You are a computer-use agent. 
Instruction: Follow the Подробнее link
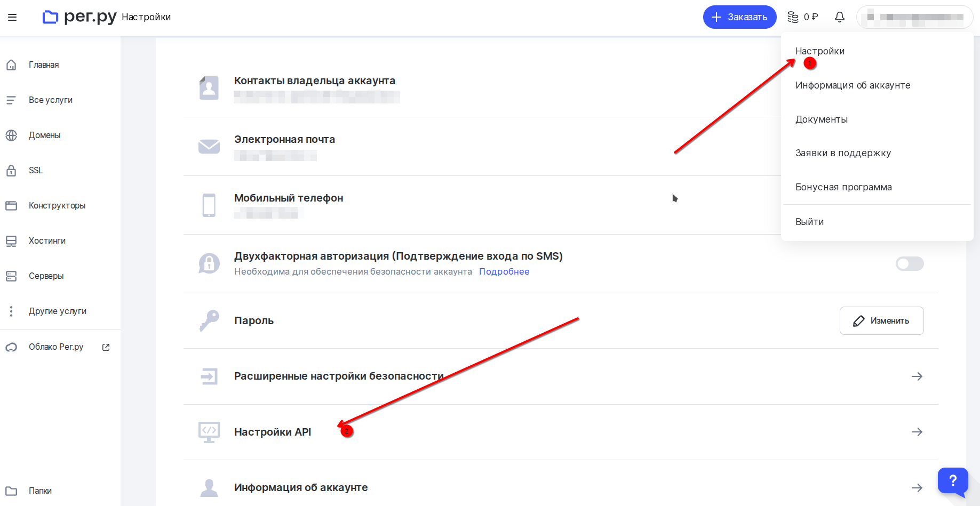[x=504, y=271]
